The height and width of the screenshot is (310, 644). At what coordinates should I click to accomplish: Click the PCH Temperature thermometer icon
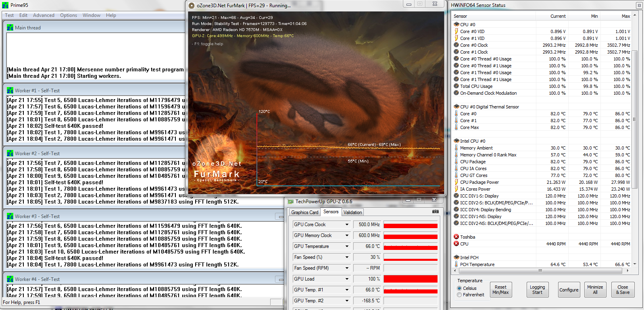[456, 264]
